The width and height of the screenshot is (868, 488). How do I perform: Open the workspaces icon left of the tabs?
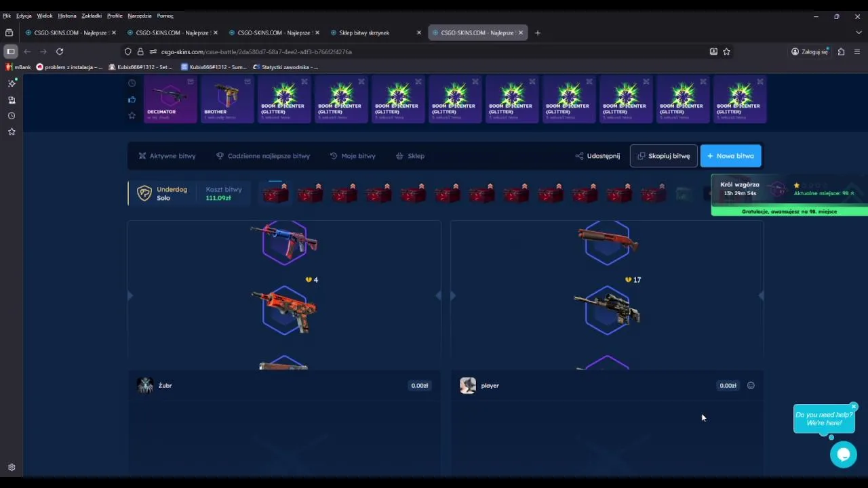click(9, 33)
